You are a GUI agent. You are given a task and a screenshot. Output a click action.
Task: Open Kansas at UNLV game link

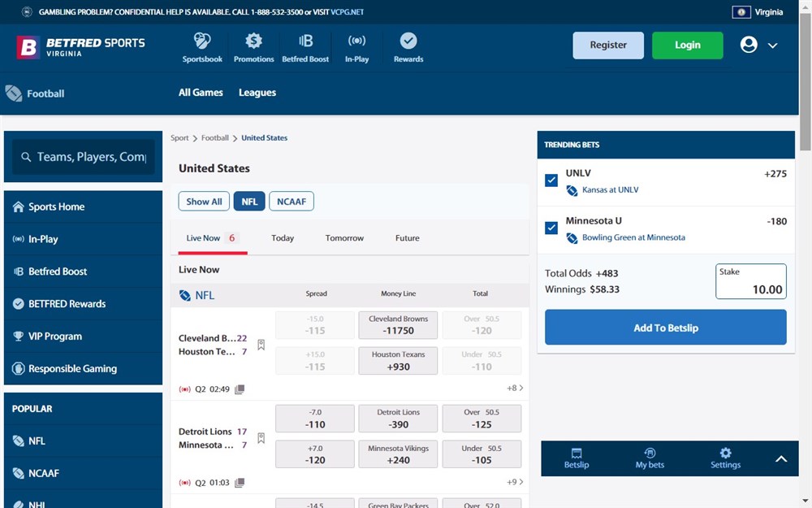(x=610, y=189)
